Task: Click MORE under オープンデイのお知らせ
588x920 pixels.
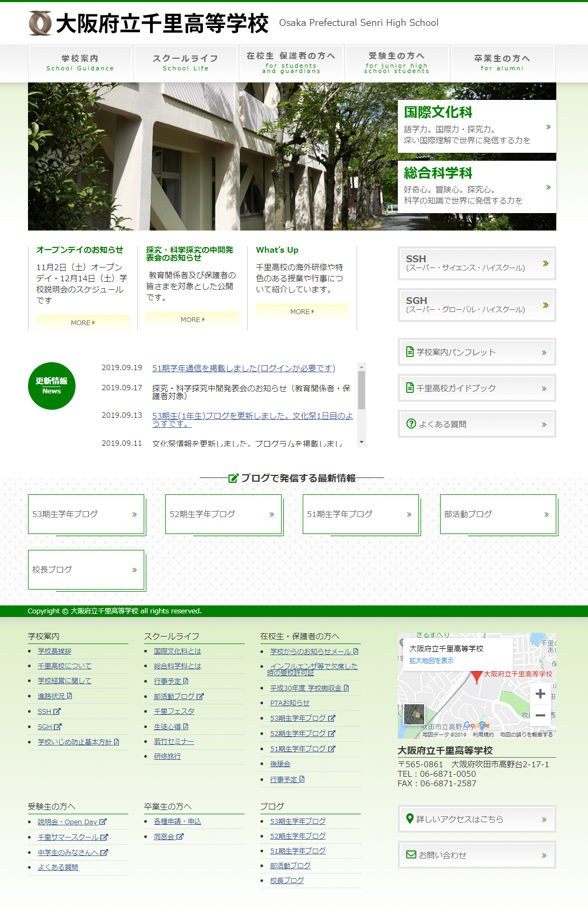Action: click(83, 323)
